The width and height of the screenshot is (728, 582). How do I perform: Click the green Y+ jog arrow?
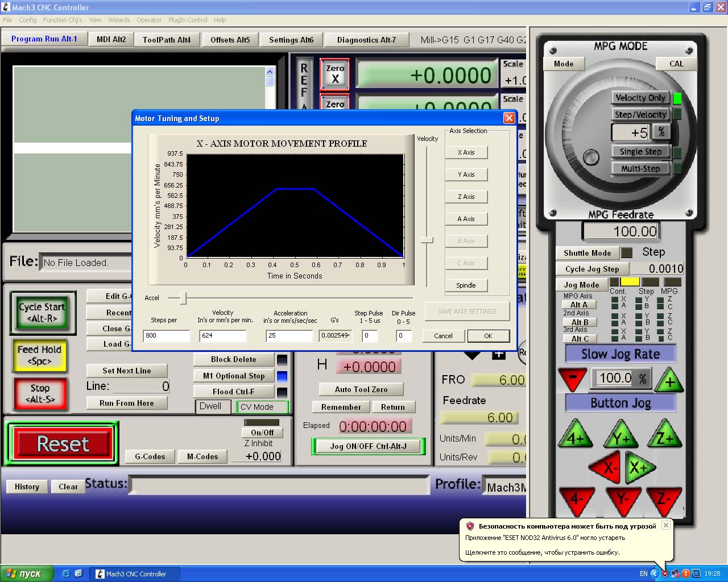click(621, 436)
